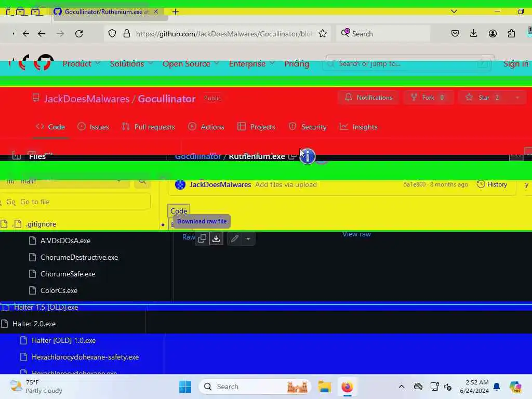Screen dimensions: 532x399
Task: Open the tracking protection shield icon
Action: 112,34
